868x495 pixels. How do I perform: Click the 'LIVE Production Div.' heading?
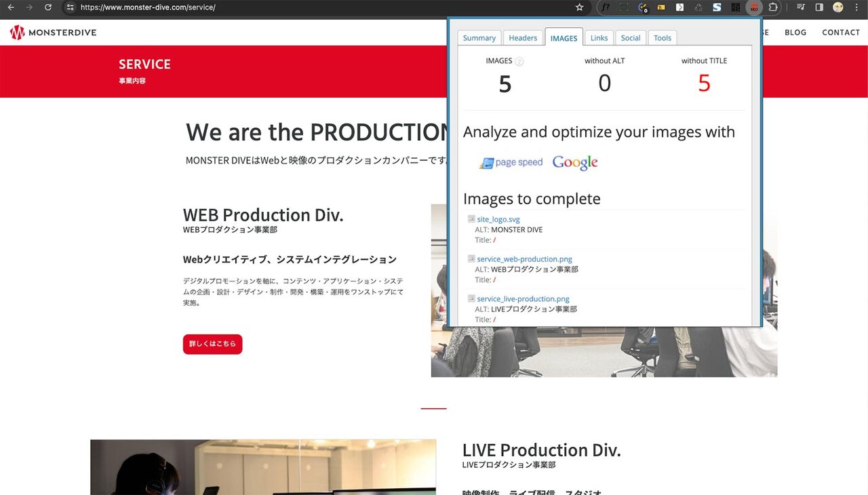[541, 450]
